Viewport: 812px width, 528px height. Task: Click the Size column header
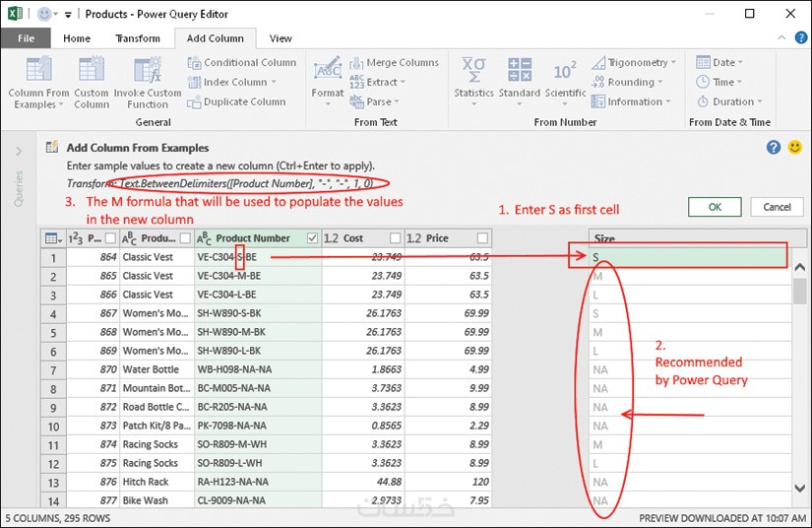click(698, 238)
